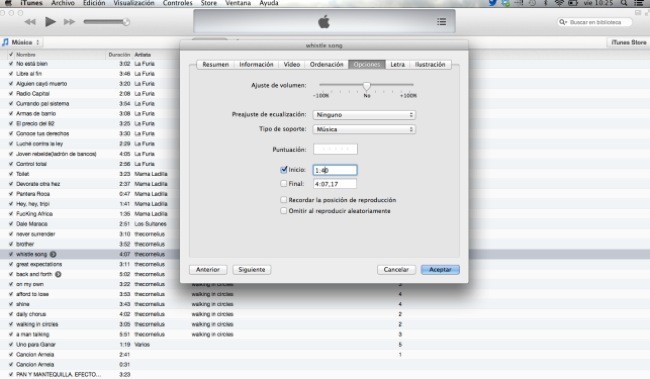Open the Wi-Fi status menu

tap(559, 3)
